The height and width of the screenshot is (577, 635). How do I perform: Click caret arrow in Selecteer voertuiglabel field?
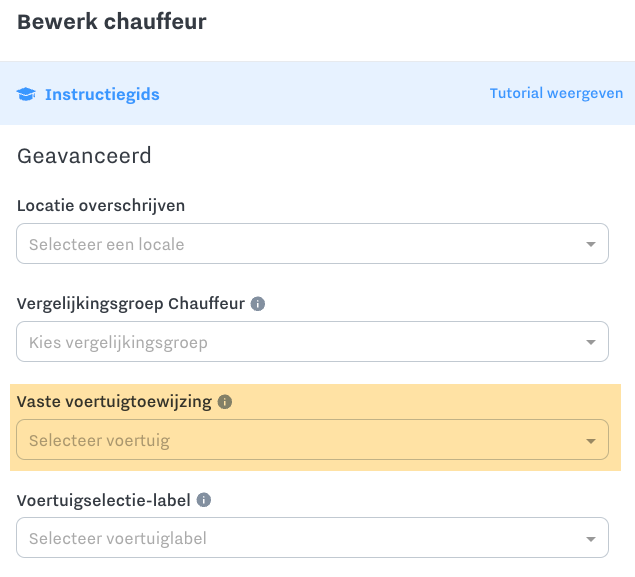[x=591, y=539]
